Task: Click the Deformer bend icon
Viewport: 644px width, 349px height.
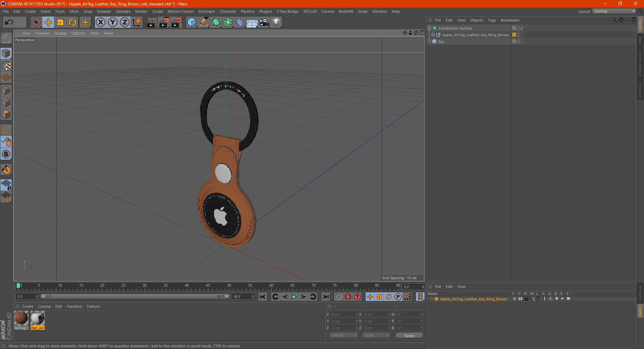Action: (x=240, y=22)
